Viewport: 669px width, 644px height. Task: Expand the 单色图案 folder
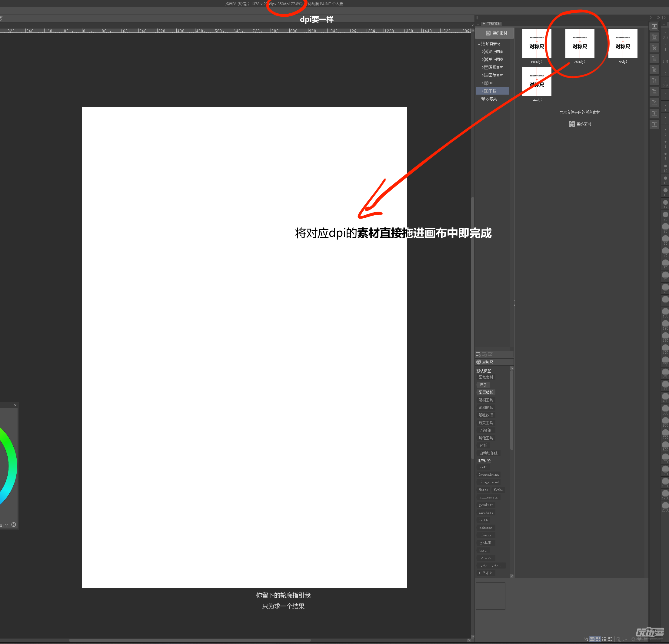pyautogui.click(x=483, y=59)
